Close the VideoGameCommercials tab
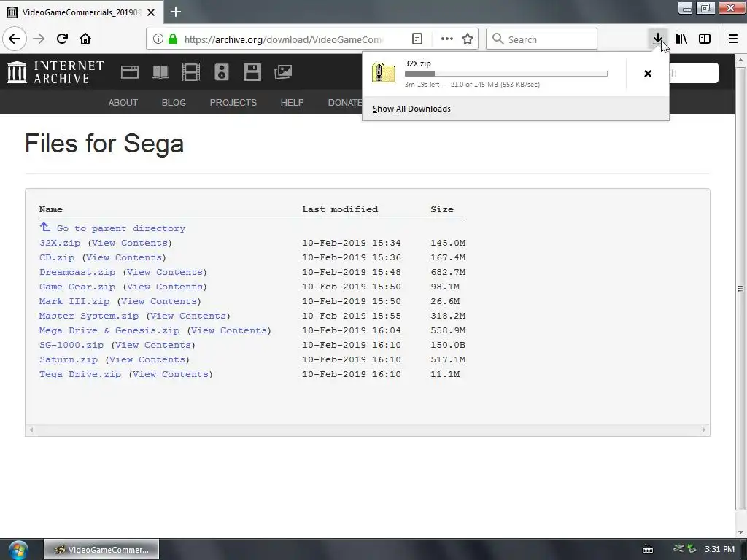 151,12
